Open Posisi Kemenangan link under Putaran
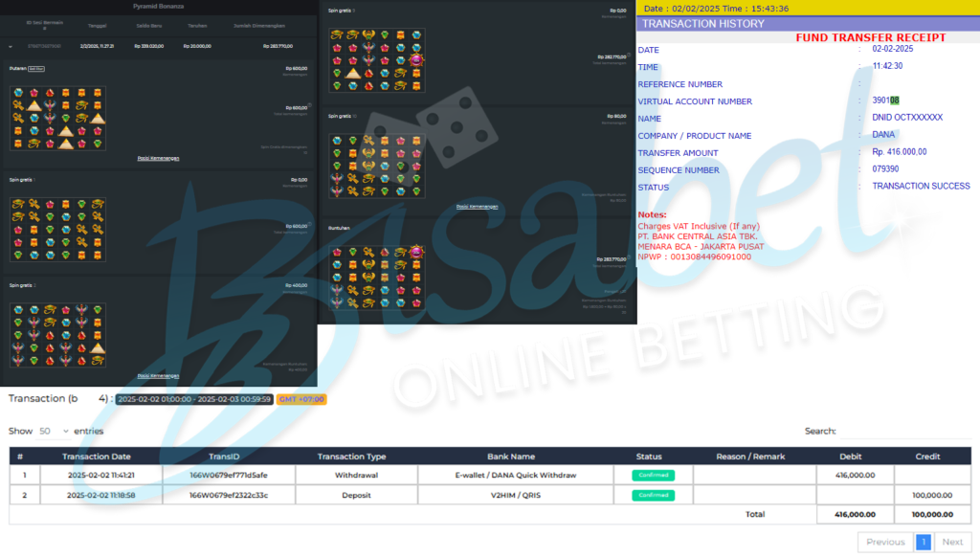The height and width of the screenshot is (558, 980). [158, 158]
